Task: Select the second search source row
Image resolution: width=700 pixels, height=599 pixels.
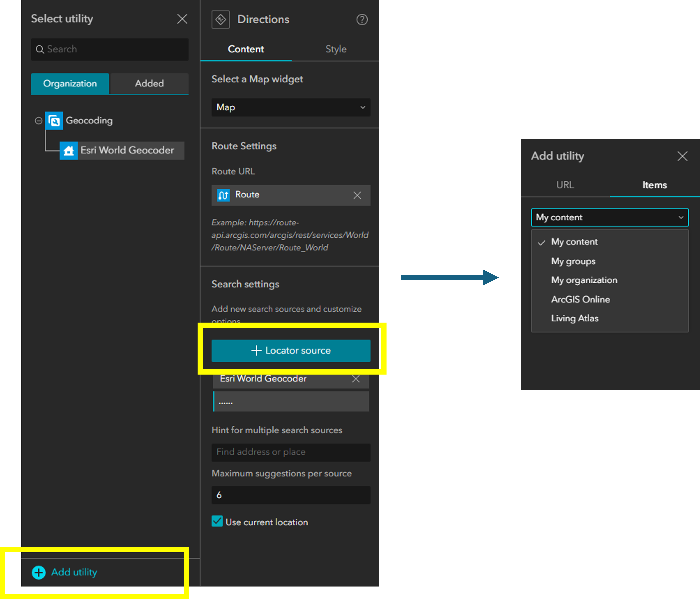Action: pyautogui.click(x=291, y=401)
